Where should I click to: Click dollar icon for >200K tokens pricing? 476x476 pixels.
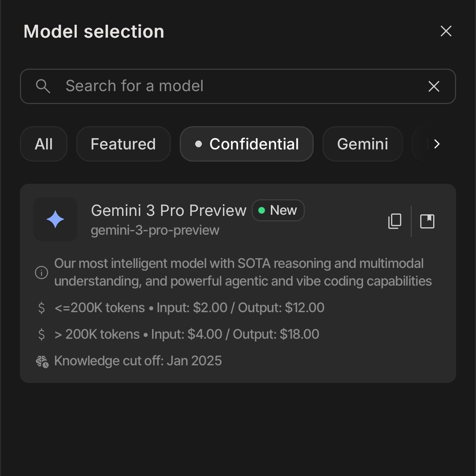coord(41,334)
